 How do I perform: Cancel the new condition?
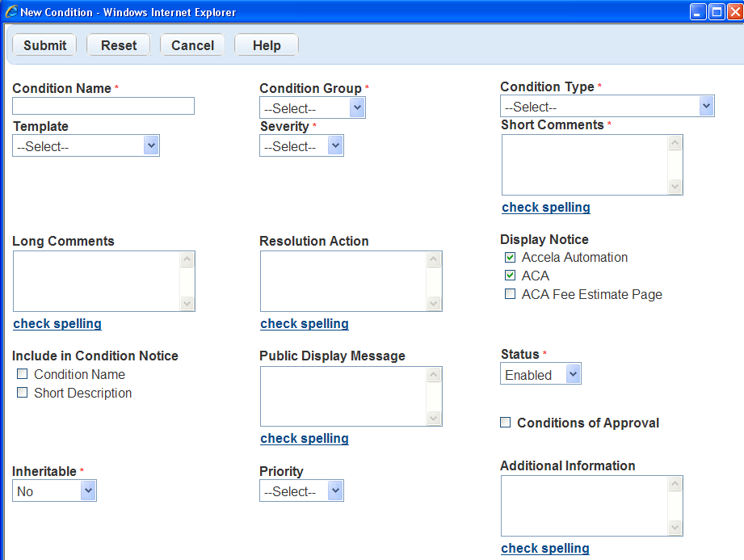[x=192, y=45]
